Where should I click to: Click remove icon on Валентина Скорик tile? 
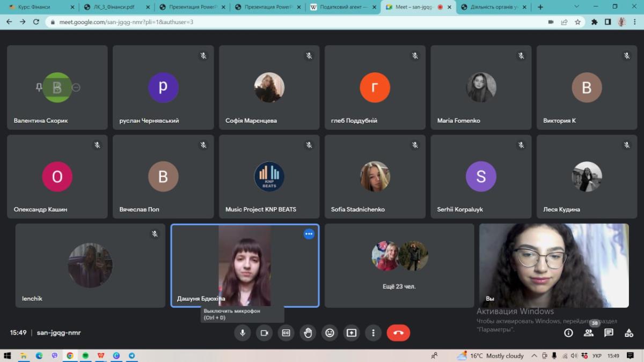(76, 87)
